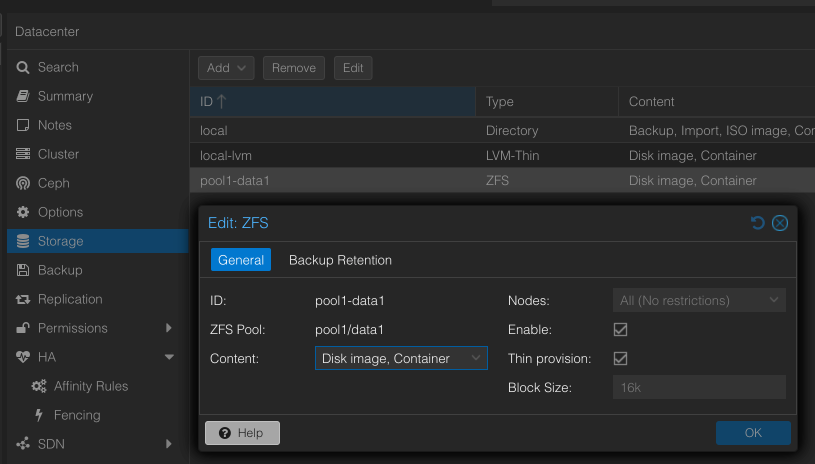
Task: Close the Edit: ZFS dialog
Action: 780,223
